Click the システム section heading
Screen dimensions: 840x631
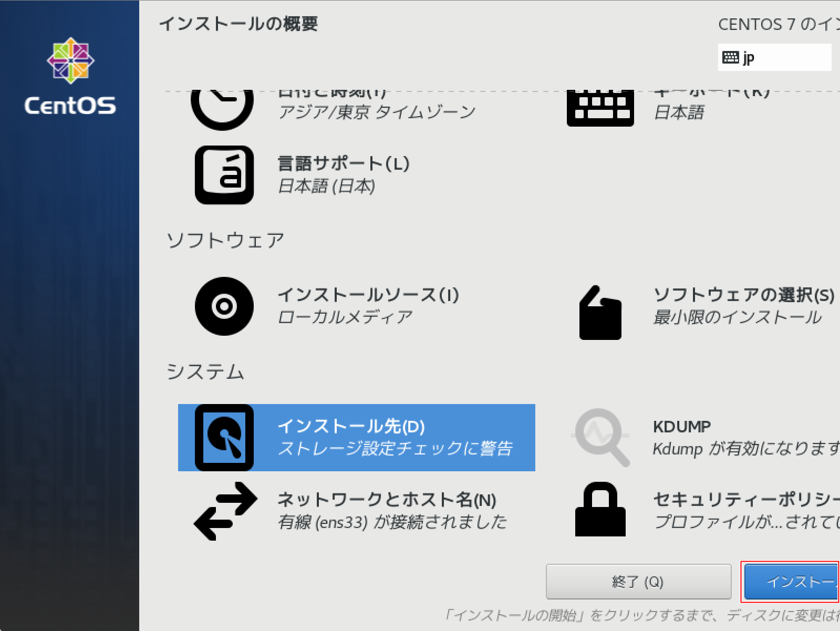pyautogui.click(x=205, y=372)
